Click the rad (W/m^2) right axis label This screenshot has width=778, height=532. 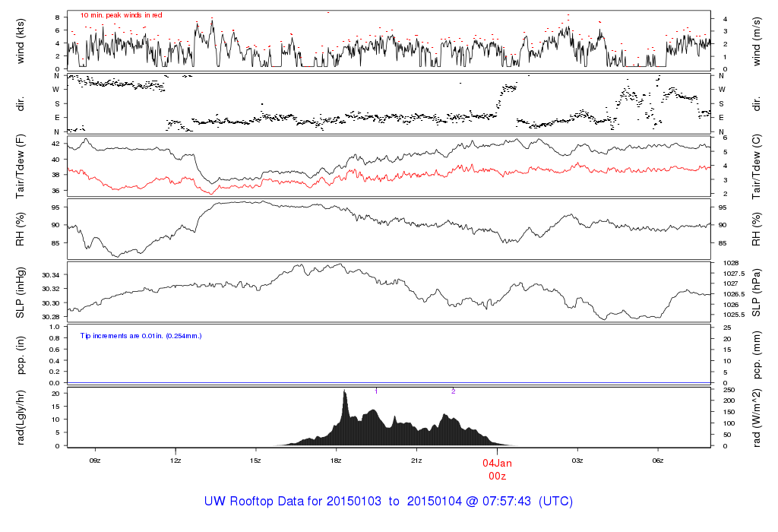pos(757,418)
